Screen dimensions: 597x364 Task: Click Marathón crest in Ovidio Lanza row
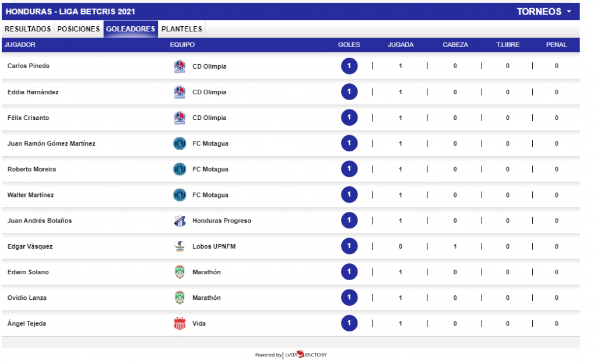pyautogui.click(x=180, y=298)
